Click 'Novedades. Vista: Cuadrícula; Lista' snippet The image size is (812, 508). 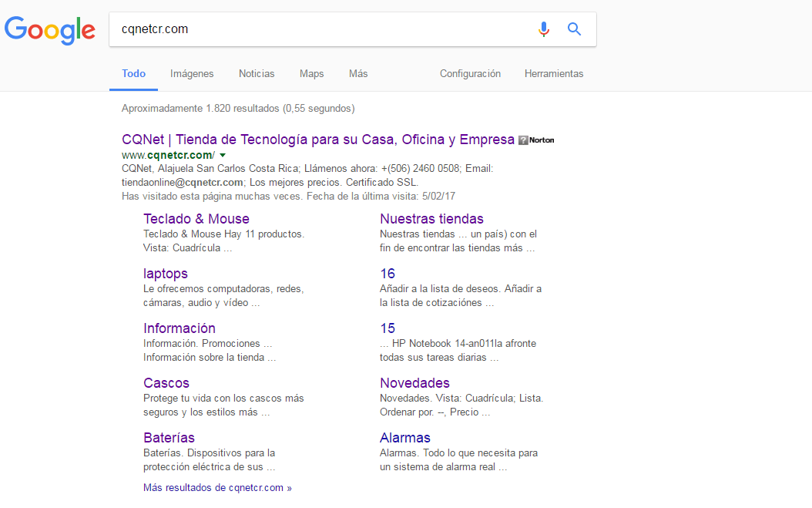point(461,399)
